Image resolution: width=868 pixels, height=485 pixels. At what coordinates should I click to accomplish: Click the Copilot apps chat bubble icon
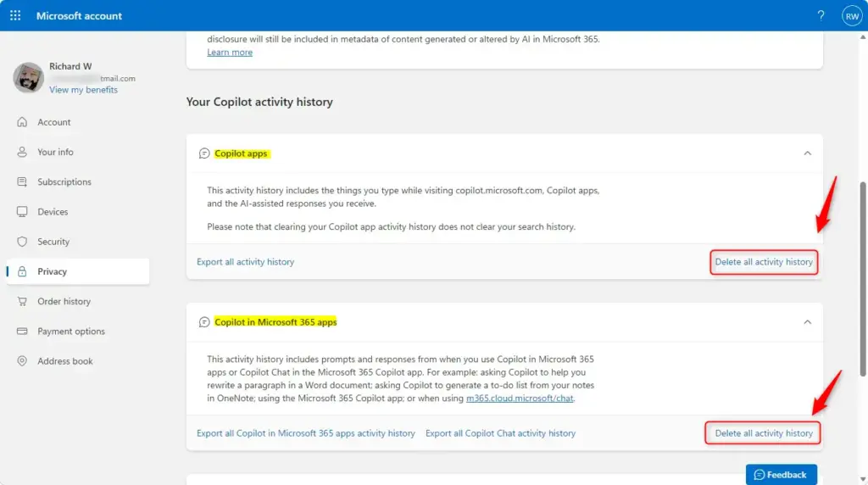click(x=204, y=153)
